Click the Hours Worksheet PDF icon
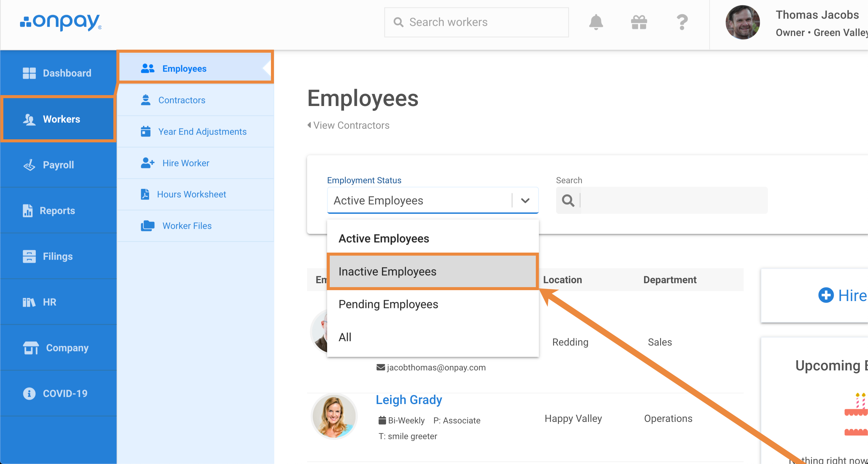The width and height of the screenshot is (868, 464). [x=145, y=194]
